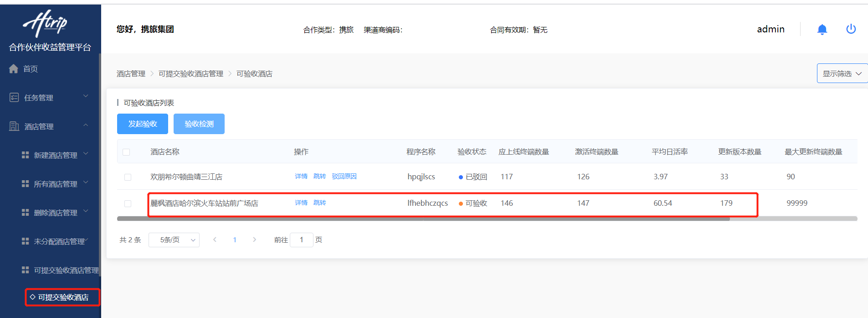The width and height of the screenshot is (868, 318).
Task: Expand the 未分配酒店管理 submenu chevron
Action: point(86,240)
